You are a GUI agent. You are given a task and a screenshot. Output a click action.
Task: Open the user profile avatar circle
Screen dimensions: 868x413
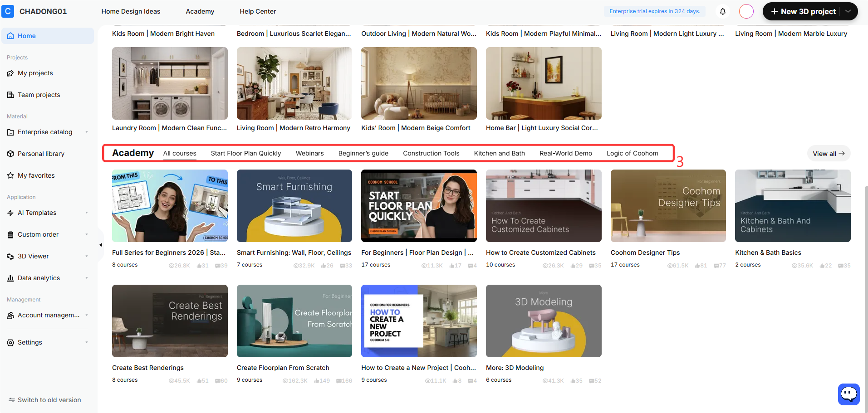pos(746,11)
